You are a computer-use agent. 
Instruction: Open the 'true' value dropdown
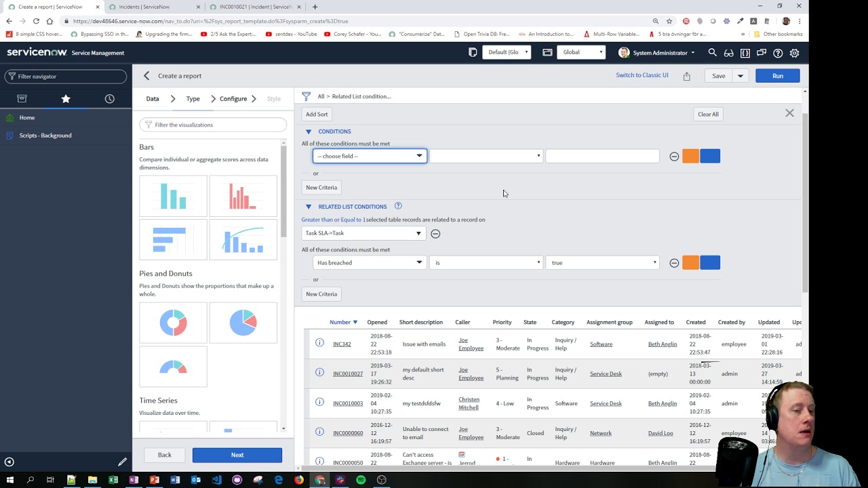[602, 262]
